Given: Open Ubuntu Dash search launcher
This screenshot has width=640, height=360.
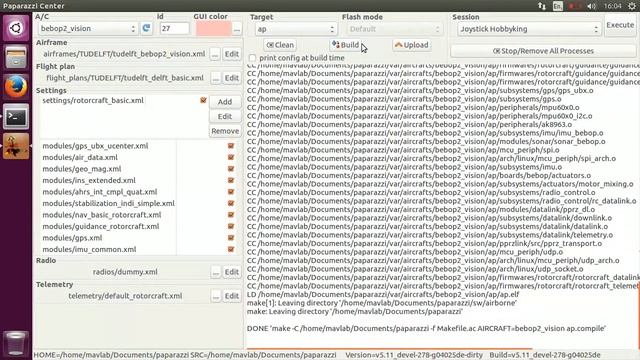Looking at the screenshot, I should [16, 28].
